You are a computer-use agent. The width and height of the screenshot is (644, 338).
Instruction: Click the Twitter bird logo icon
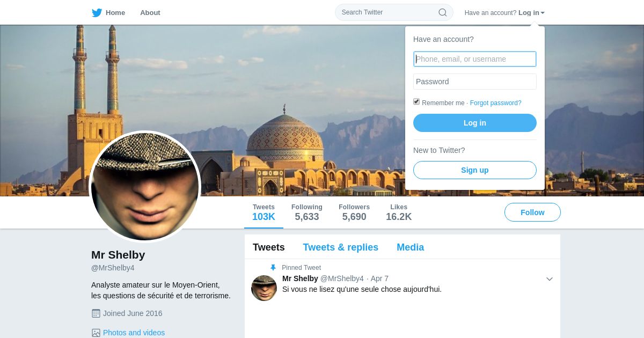click(x=97, y=12)
